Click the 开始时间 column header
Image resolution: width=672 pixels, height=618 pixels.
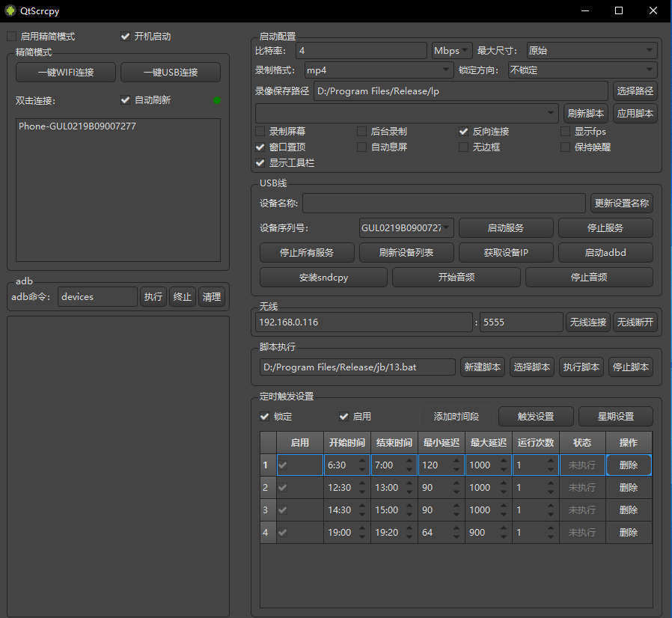click(x=347, y=443)
